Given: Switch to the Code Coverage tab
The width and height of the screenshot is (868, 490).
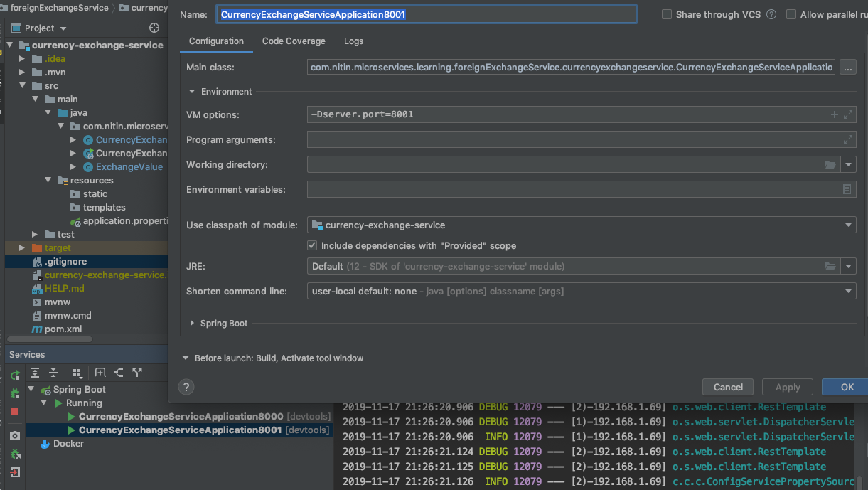Looking at the screenshot, I should pos(294,41).
